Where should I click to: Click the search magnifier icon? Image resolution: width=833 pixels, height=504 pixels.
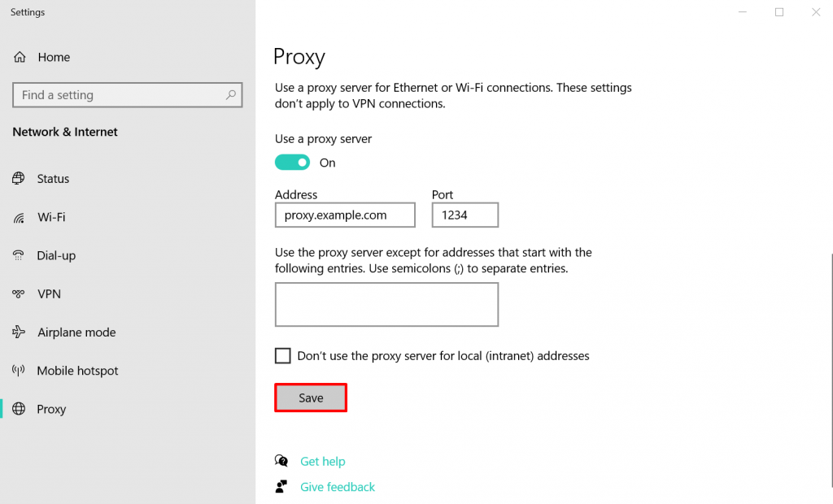(x=231, y=95)
